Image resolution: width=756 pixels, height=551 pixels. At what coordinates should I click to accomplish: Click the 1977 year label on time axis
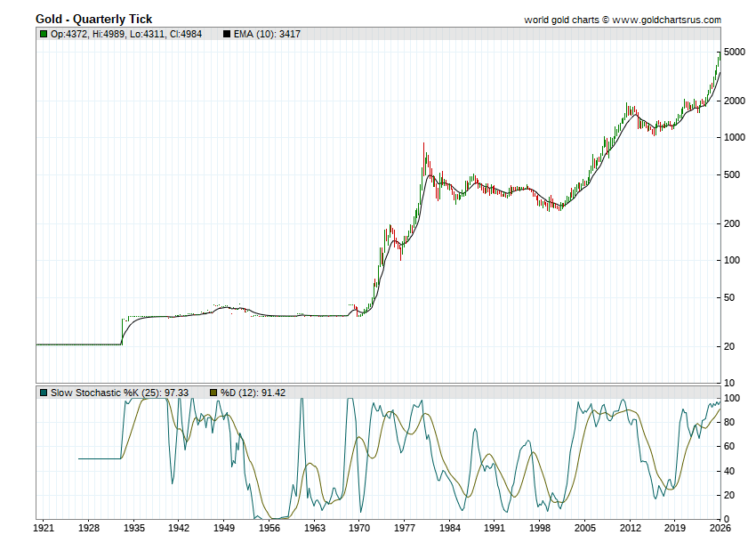(x=404, y=528)
